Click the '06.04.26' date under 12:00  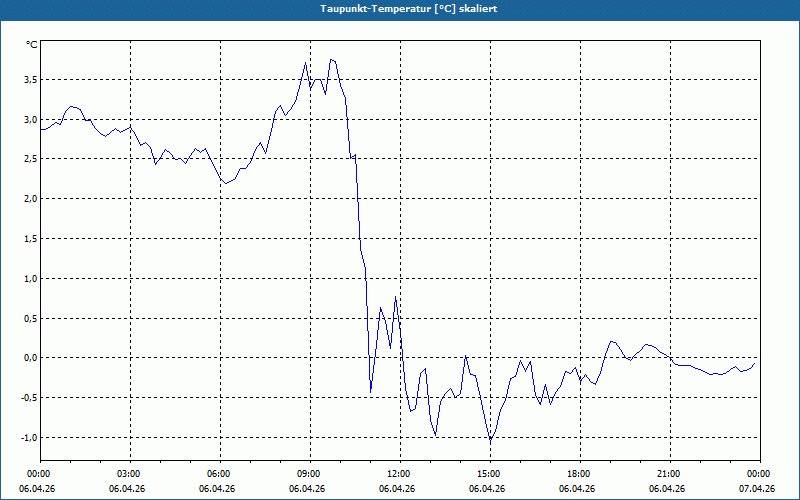[x=397, y=488]
